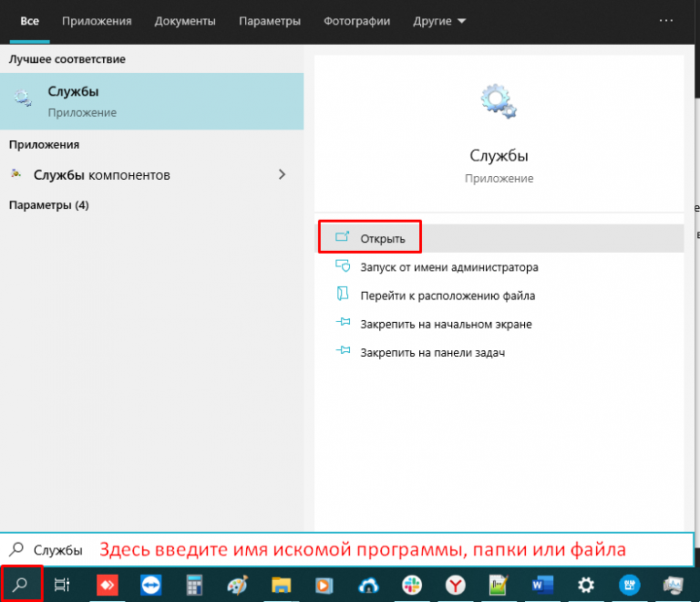
Task: Open the three-dots more options menu
Action: click(x=666, y=20)
